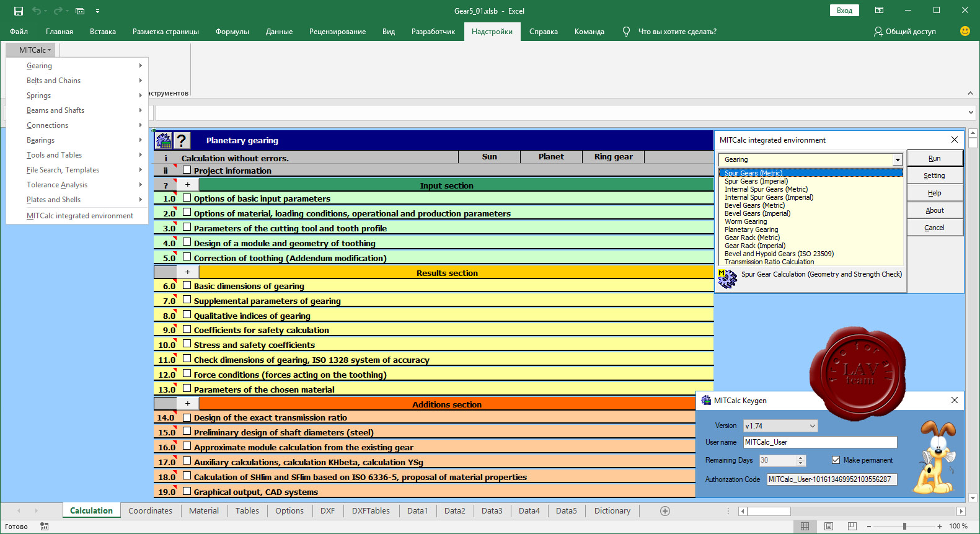Switch to the Material sheet tab

204,511
